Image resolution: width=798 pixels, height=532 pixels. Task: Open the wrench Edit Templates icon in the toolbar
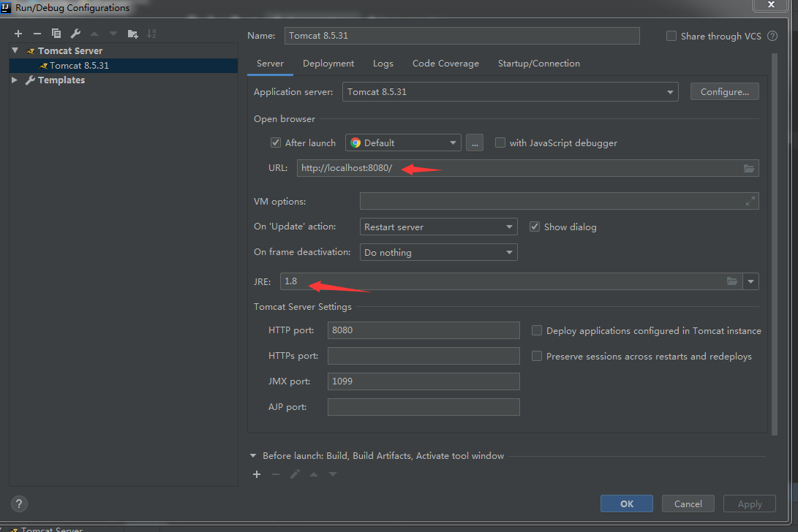point(75,34)
